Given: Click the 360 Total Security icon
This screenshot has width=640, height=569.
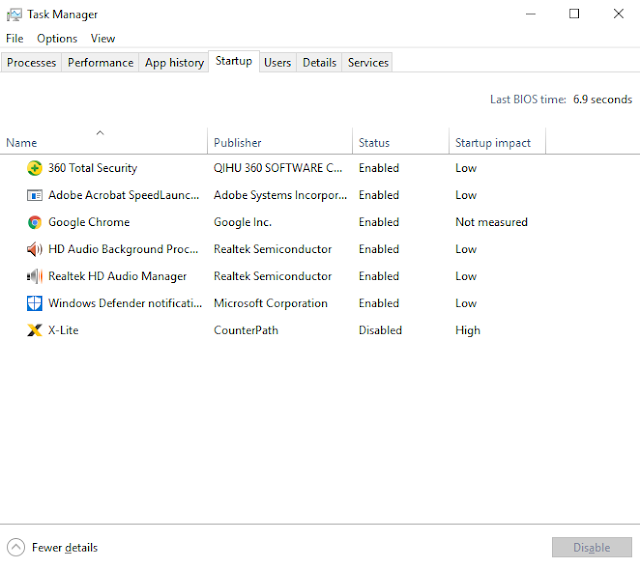Looking at the screenshot, I should tap(35, 168).
